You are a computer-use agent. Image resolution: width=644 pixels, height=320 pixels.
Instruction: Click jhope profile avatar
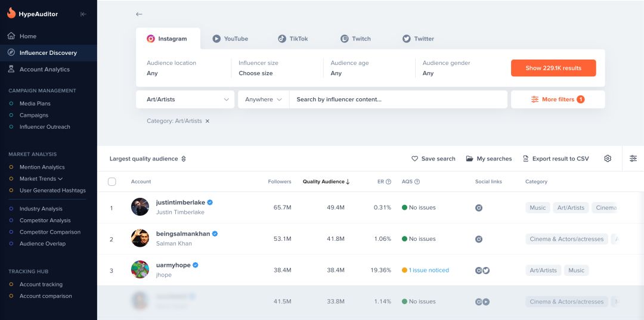tap(140, 269)
